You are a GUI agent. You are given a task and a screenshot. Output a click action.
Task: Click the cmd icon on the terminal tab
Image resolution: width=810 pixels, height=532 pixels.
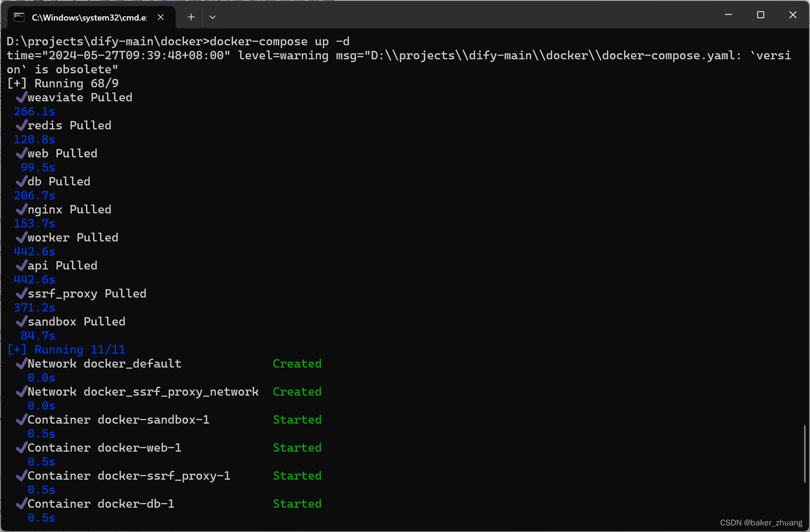pyautogui.click(x=19, y=17)
